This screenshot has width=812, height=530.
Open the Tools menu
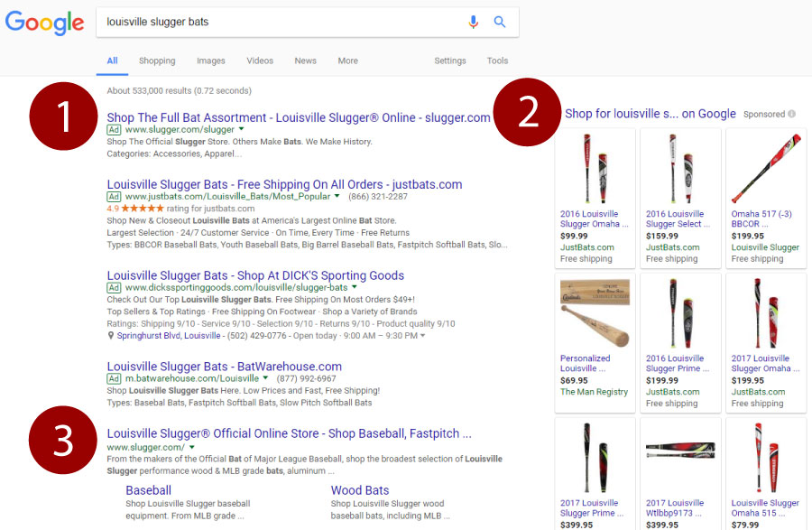point(496,60)
